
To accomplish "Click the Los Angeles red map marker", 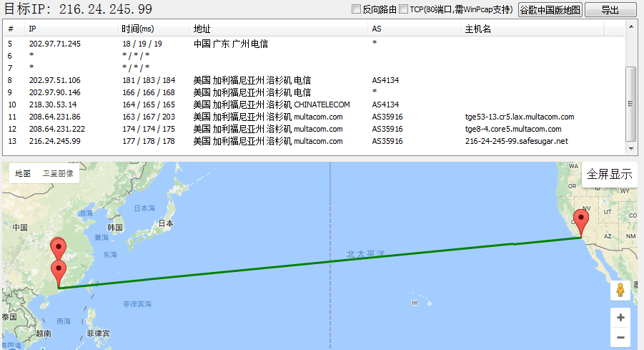I will [x=582, y=220].
